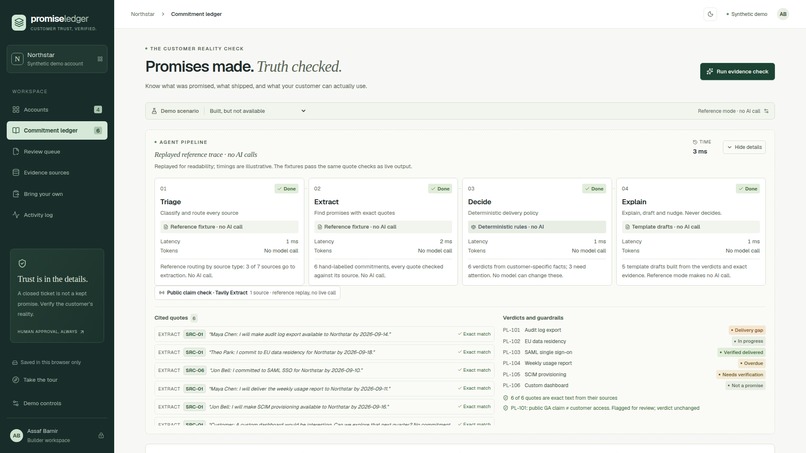Open the Decide step card

[x=537, y=231]
